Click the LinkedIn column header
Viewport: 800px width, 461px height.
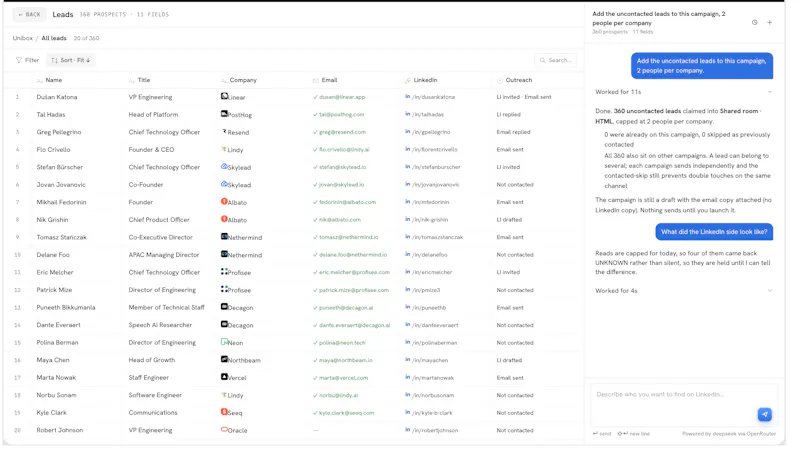(425, 80)
